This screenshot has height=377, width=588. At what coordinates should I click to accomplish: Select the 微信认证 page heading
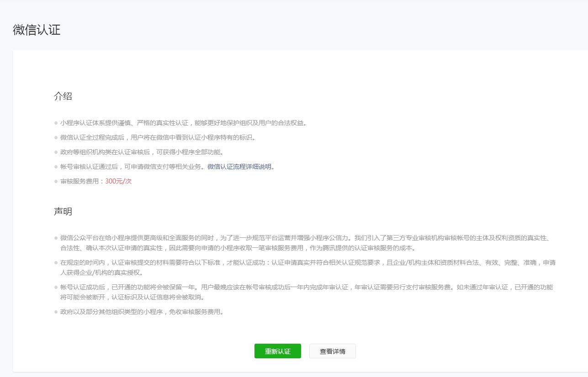pos(37,30)
